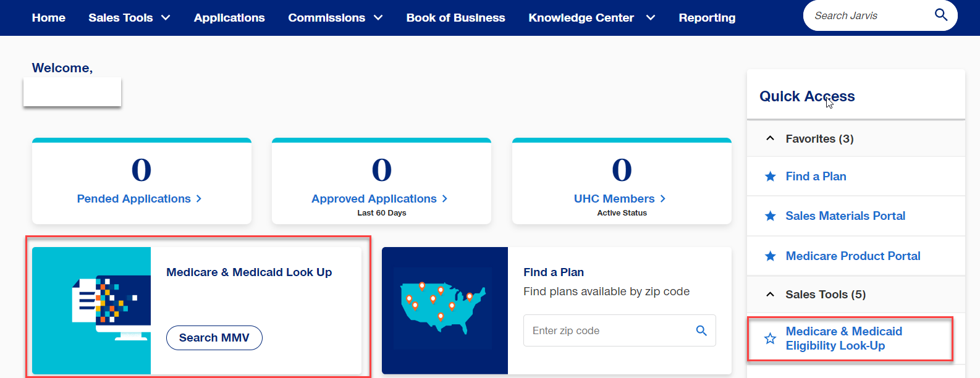This screenshot has width=980, height=378.
Task: Click the Search Jarvis magnifier icon
Action: [x=940, y=15]
